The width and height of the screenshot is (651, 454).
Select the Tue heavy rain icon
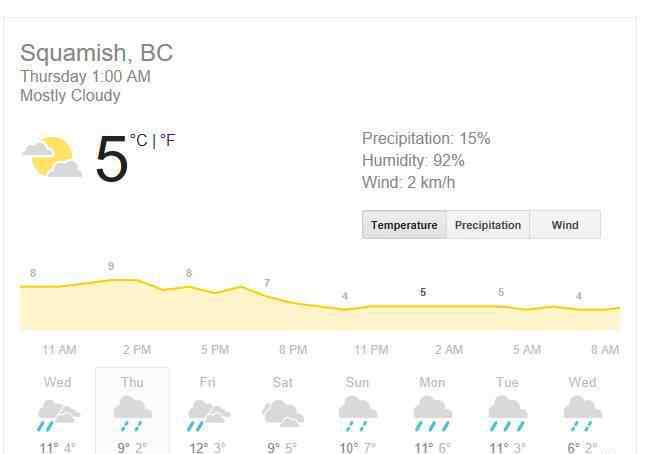pos(508,413)
